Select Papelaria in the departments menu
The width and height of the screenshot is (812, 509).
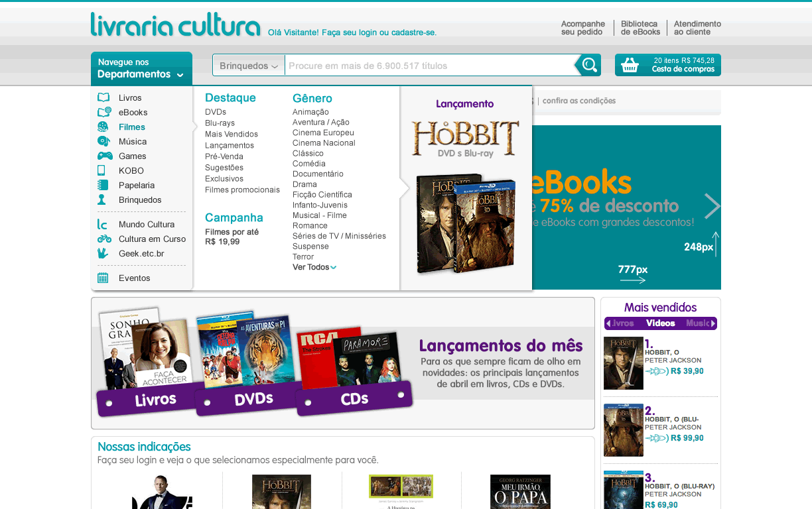[x=137, y=185]
